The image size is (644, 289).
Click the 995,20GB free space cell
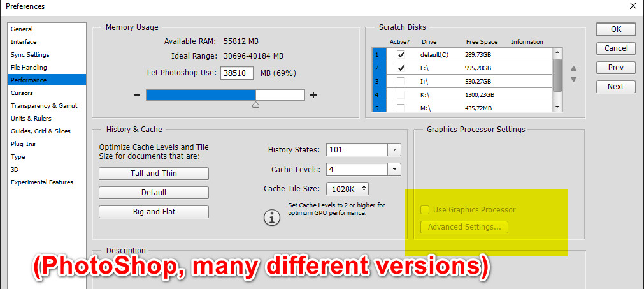point(478,68)
